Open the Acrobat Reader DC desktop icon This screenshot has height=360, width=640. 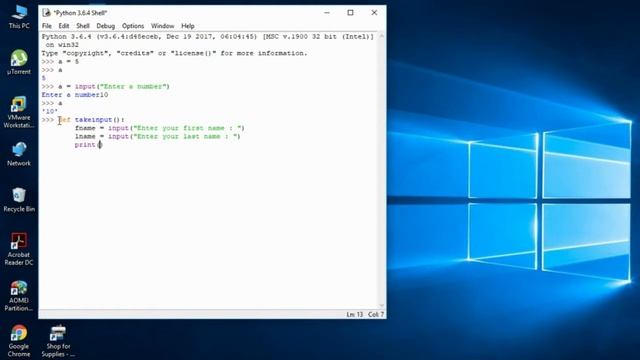(x=19, y=249)
